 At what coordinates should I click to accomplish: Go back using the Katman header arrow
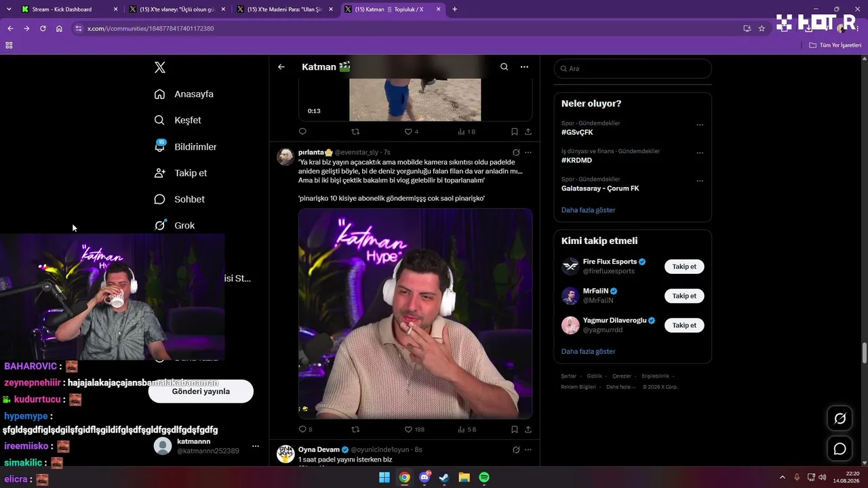[x=281, y=67]
